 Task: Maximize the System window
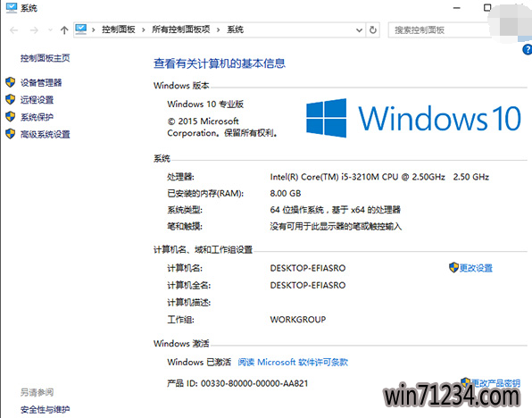(x=487, y=7)
